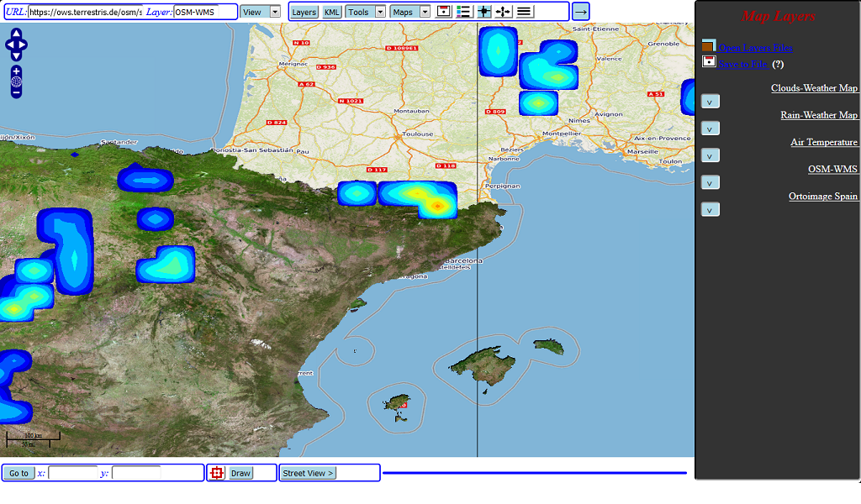The height and width of the screenshot is (504, 861).
Task: Pan the map north using the up arrow
Action: (x=15, y=34)
